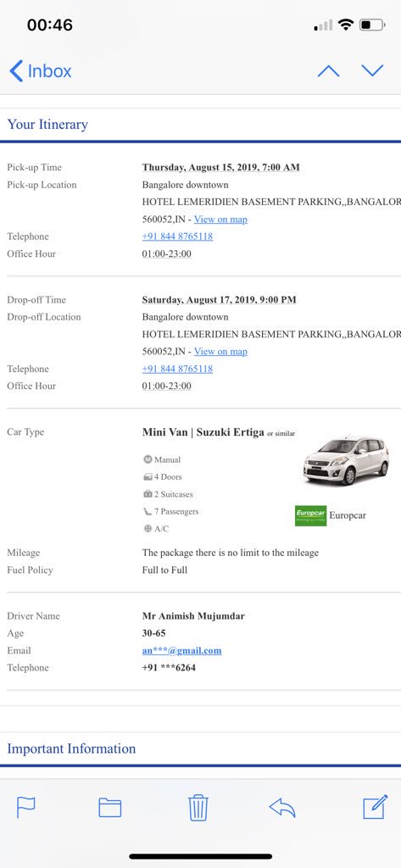Tap the Suzuki Ertiga car image

pos(346,460)
